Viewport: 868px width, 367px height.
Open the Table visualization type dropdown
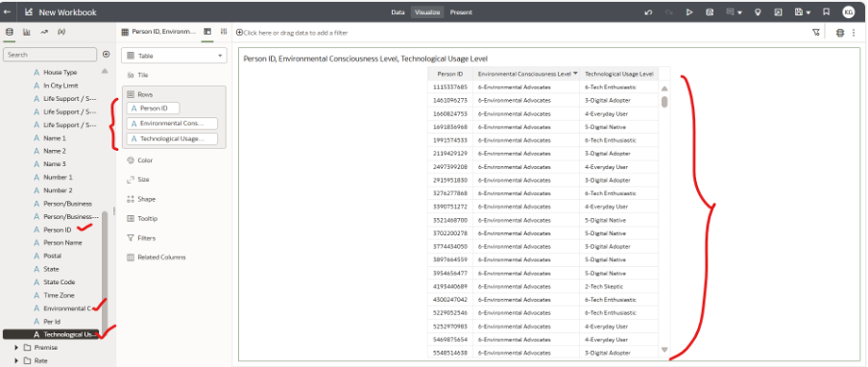coord(174,56)
